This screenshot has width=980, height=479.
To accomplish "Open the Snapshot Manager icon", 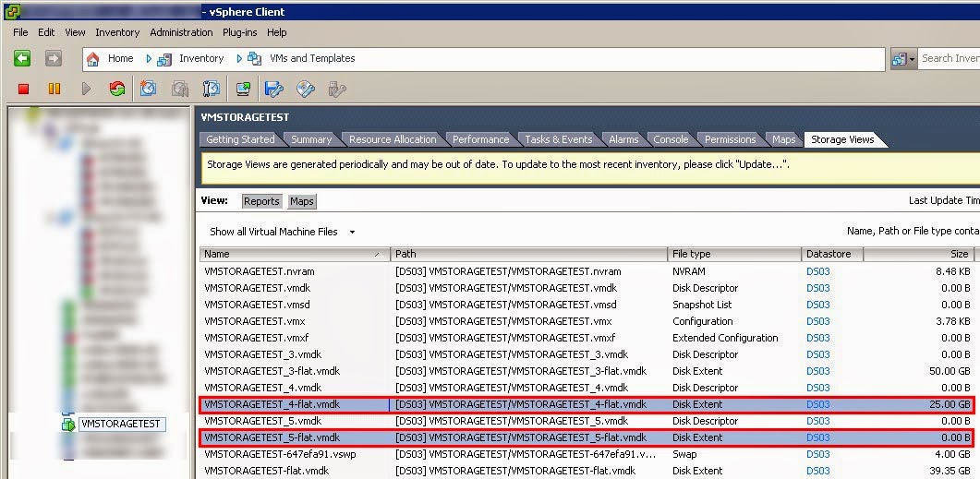I will (x=212, y=90).
